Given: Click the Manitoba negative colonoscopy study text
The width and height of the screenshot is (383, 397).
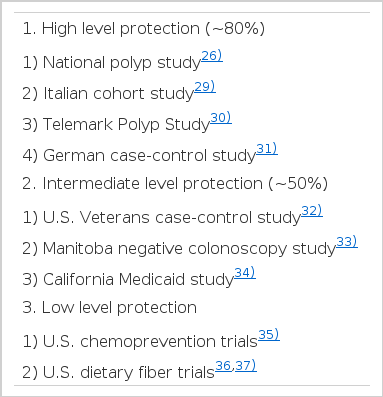Looking at the screenshot, I should click(x=189, y=249).
